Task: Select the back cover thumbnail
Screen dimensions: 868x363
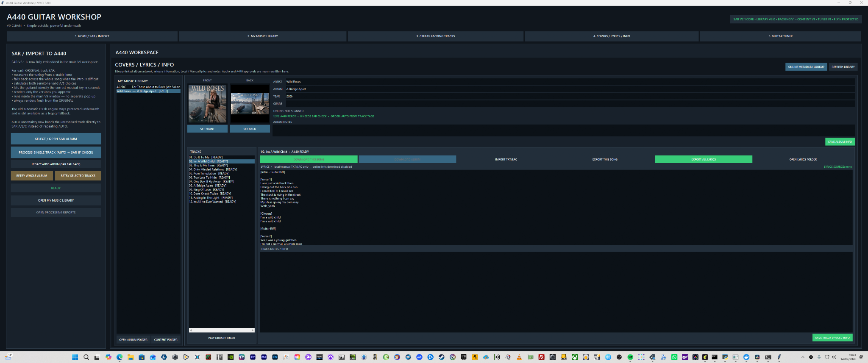Action: click(x=250, y=103)
